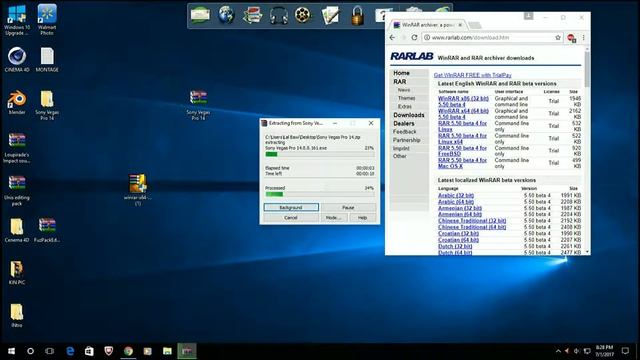Image resolution: width=640 pixels, height=360 pixels.
Task: Show hidden system tray icons chevron
Action: [558, 351]
